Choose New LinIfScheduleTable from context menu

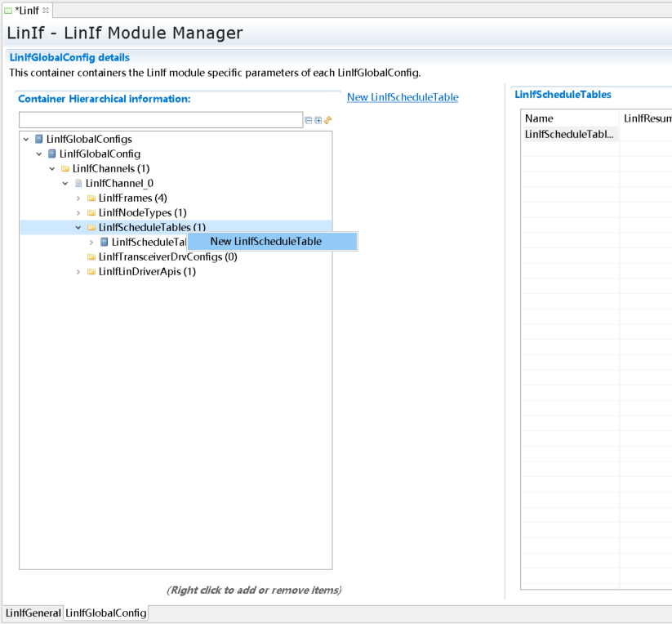click(265, 241)
